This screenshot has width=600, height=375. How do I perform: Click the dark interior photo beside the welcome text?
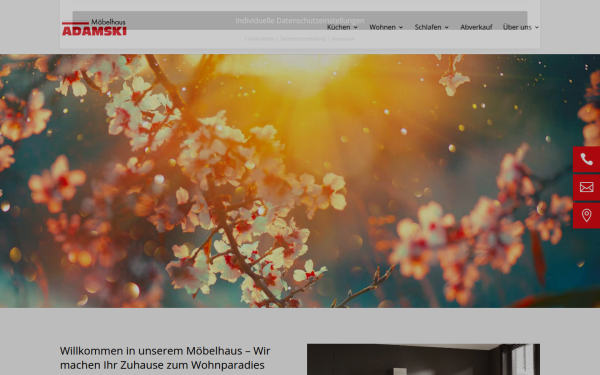pos(423,359)
